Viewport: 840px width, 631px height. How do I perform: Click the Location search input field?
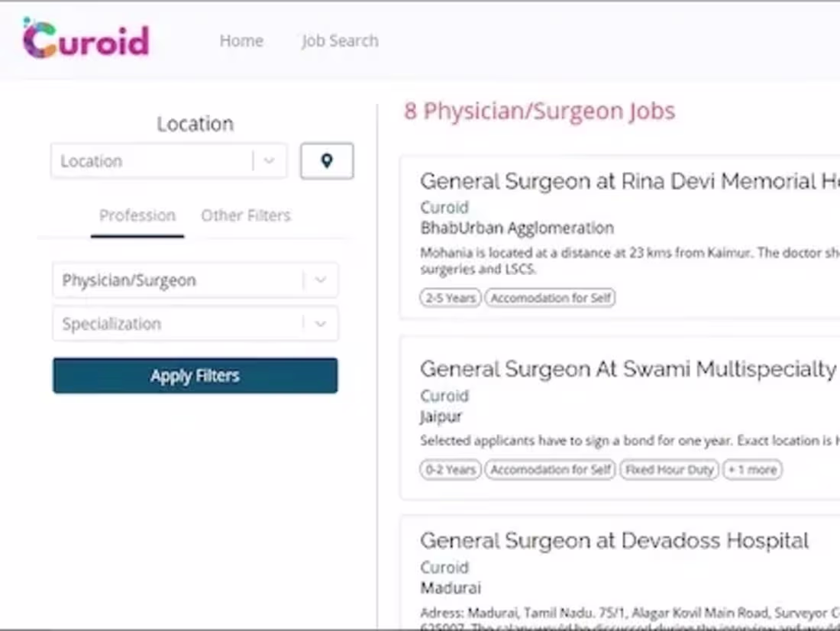click(x=153, y=161)
